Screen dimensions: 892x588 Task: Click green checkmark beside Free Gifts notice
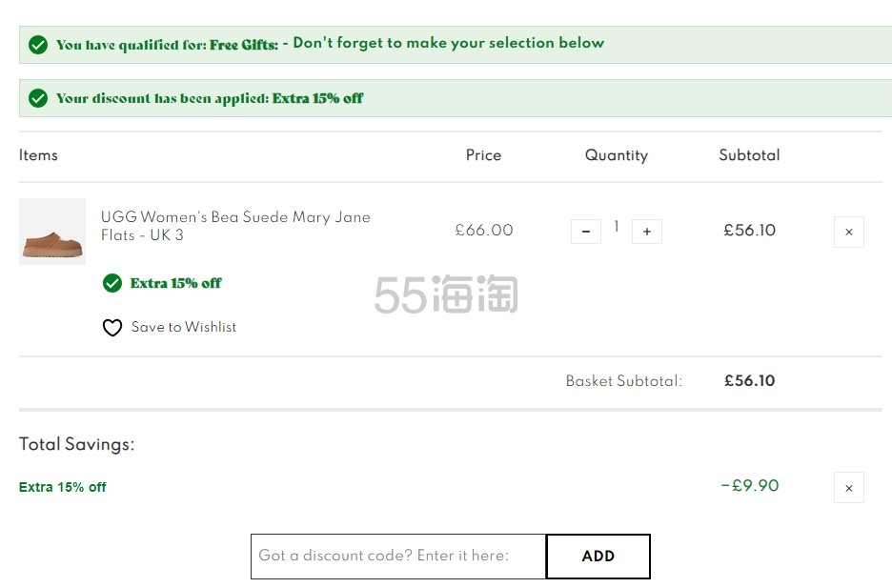pos(38,45)
